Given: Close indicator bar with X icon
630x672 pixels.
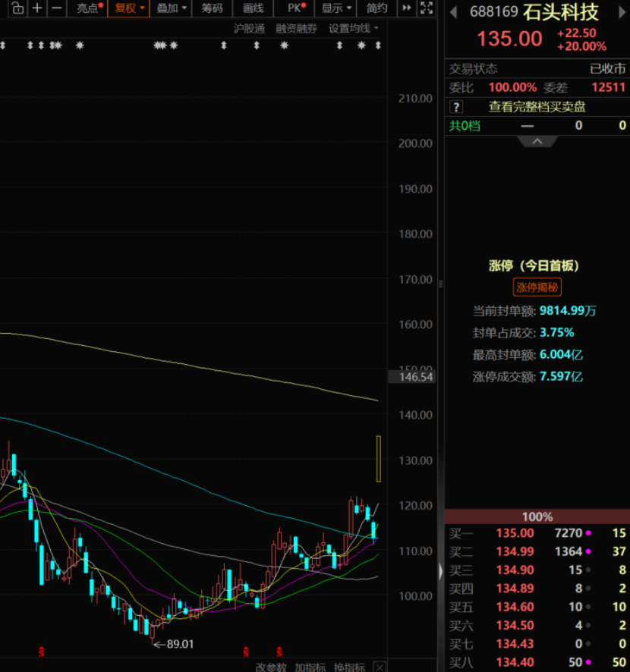Looking at the screenshot, I should [380, 667].
